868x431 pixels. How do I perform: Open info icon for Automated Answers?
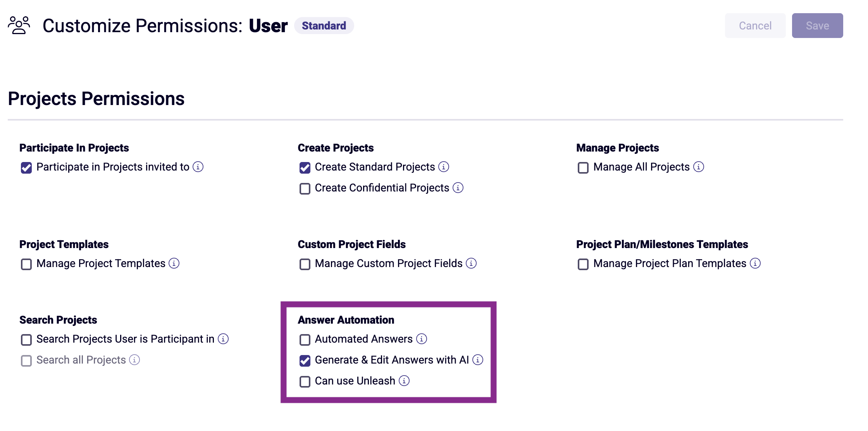click(422, 339)
